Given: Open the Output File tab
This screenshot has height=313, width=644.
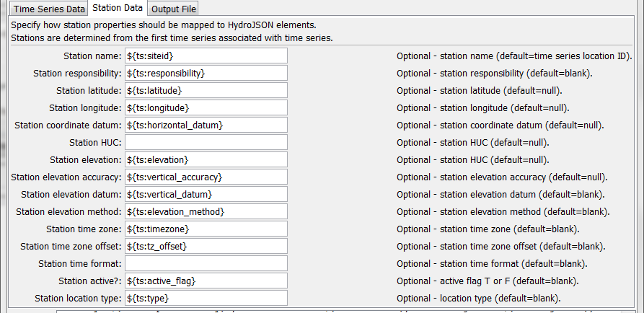Looking at the screenshot, I should [173, 9].
